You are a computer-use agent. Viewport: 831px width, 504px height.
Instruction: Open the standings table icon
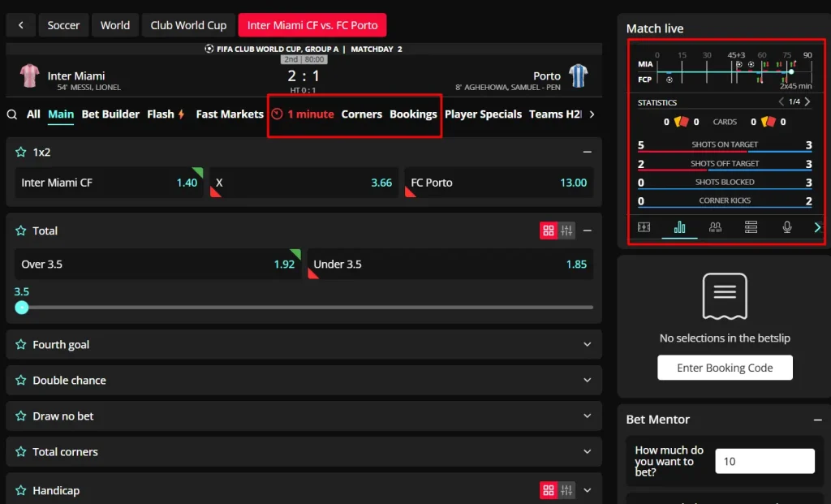pyautogui.click(x=751, y=227)
